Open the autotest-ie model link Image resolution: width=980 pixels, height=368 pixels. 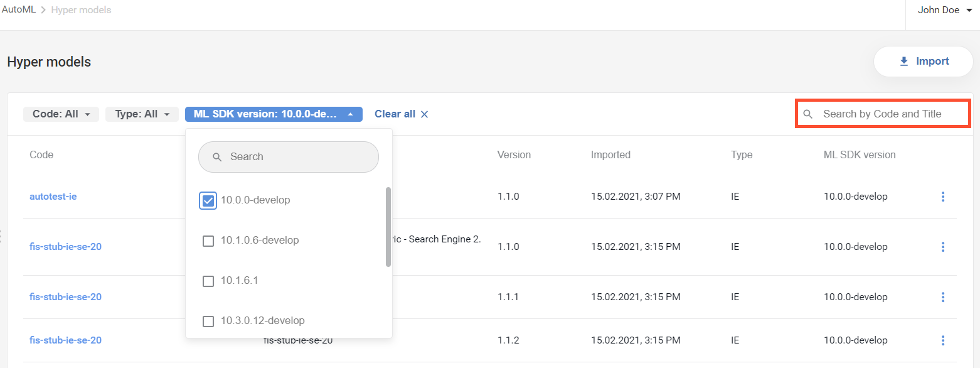point(53,197)
